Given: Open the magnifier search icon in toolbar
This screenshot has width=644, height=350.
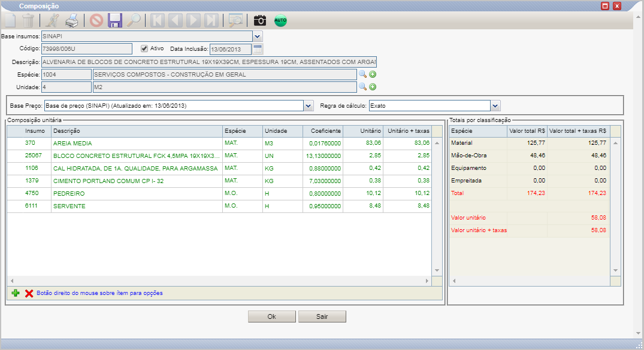Looking at the screenshot, I should 134,20.
